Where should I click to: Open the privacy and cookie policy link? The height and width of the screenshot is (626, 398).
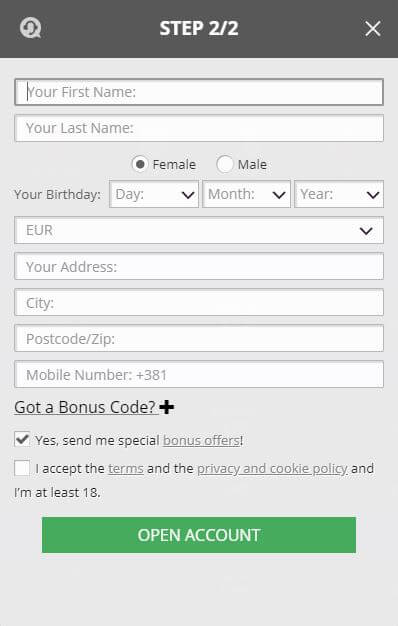(x=272, y=468)
